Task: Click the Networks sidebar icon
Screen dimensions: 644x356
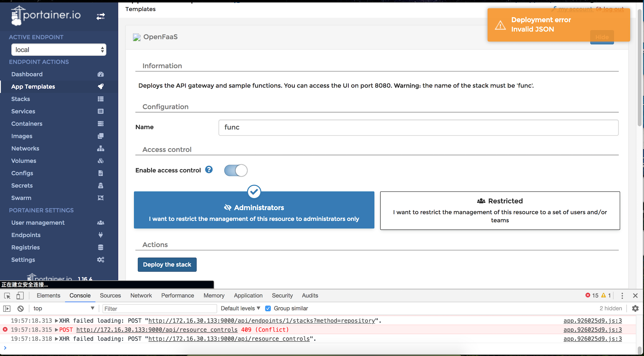Action: click(x=100, y=148)
